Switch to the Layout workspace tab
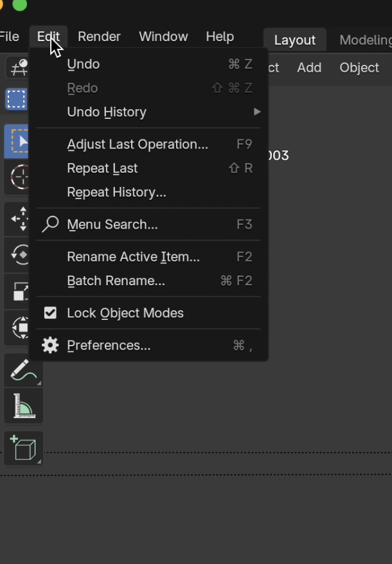This screenshot has width=392, height=564. coord(295,40)
